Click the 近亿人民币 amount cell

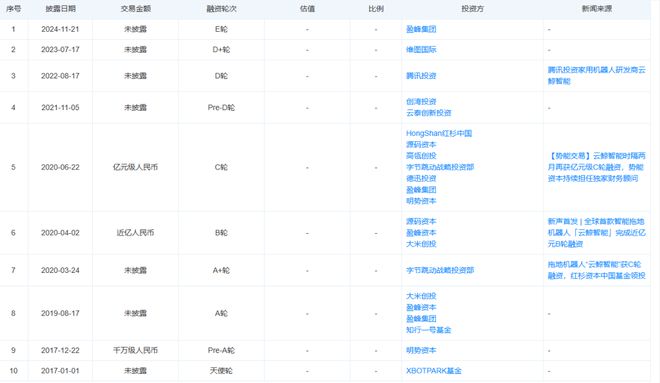(135, 233)
